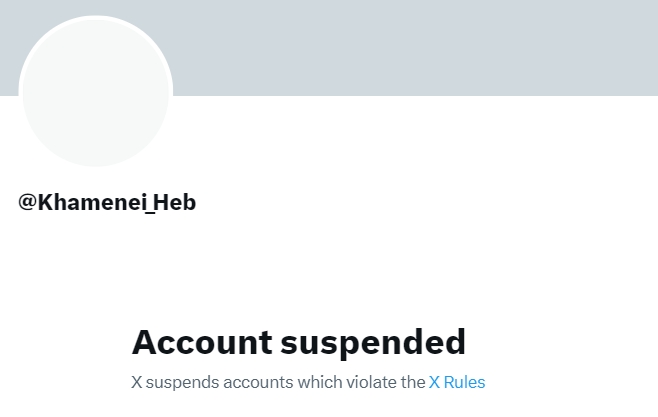
Task: Click "Heb" suffix of the handle
Action: (x=175, y=202)
